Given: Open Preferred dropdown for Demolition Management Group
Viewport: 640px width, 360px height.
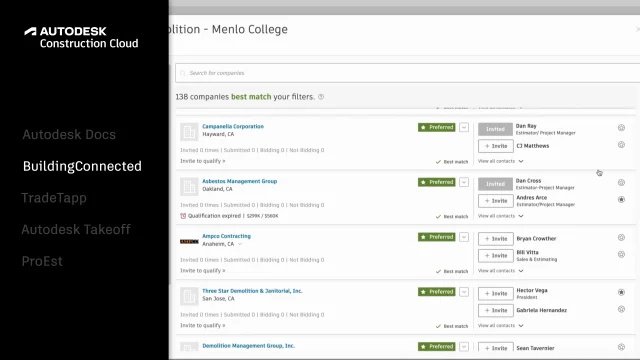Looking at the screenshot, I should click(464, 347).
